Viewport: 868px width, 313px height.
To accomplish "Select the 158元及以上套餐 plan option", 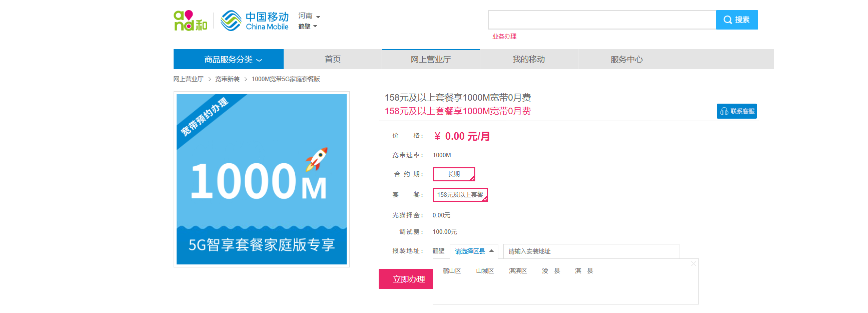I will 460,195.
